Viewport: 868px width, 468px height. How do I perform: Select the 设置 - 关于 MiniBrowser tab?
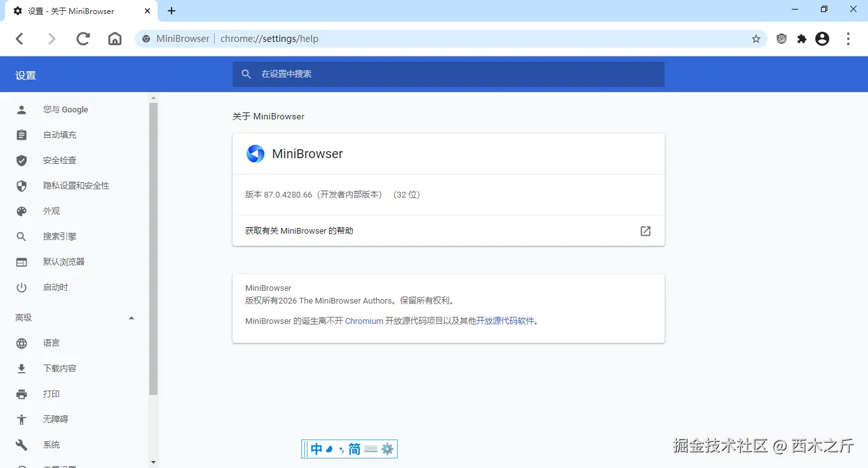tap(81, 11)
